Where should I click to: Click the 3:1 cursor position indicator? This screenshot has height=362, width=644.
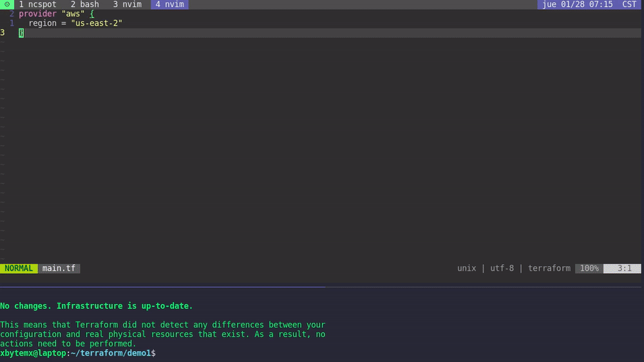point(622,269)
